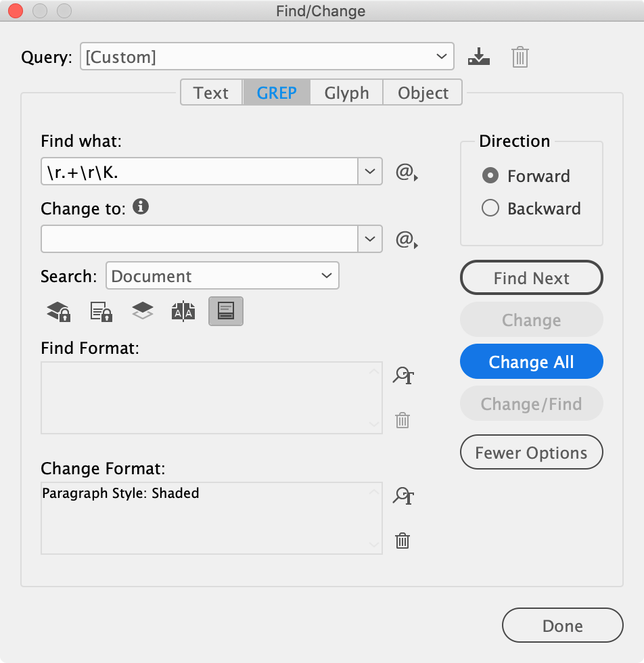Toggle Include Locked Stories option
Image resolution: width=644 pixels, height=663 pixels.
[x=101, y=311]
